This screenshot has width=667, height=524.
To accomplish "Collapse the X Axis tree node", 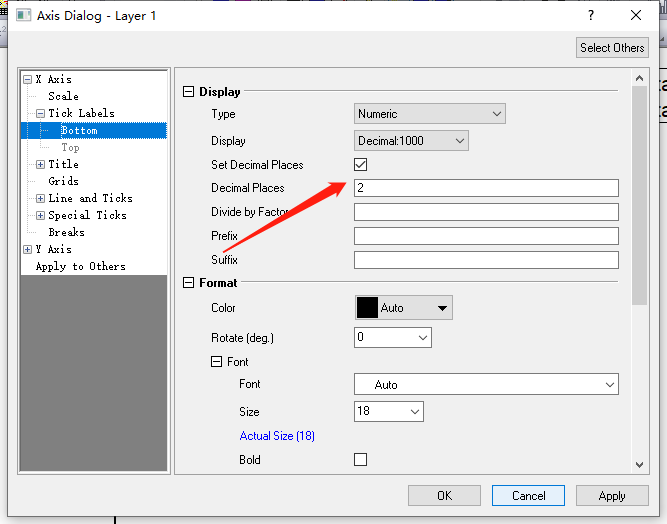I will [x=28, y=80].
